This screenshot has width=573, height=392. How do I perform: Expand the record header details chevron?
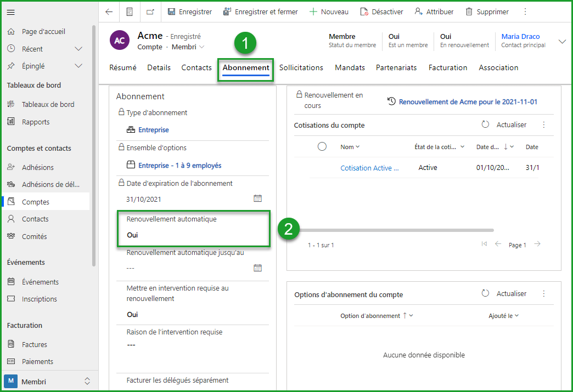(562, 42)
